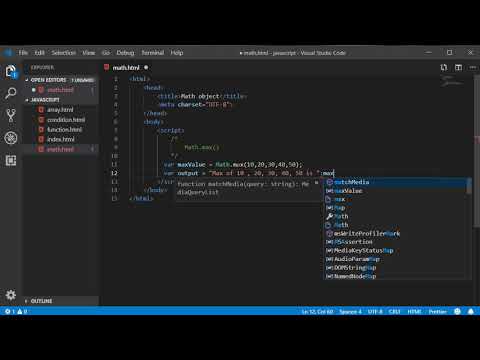
Task: Choose Map suggestion from autocomplete list
Action: click(x=396, y=208)
